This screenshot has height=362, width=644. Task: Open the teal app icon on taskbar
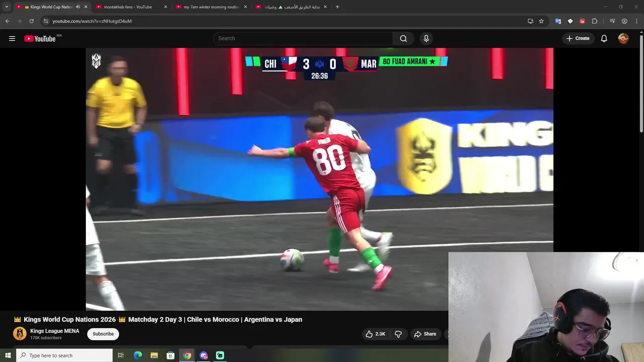(220, 355)
